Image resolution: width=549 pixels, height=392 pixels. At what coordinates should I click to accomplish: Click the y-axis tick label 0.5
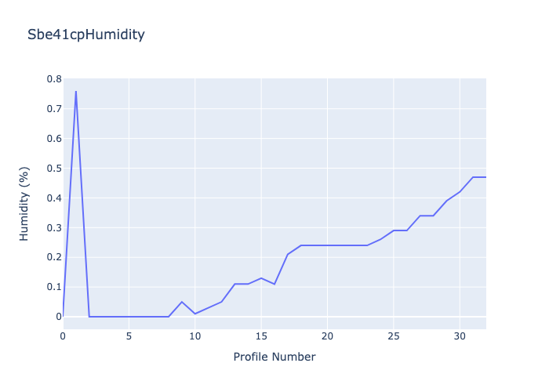coord(53,169)
